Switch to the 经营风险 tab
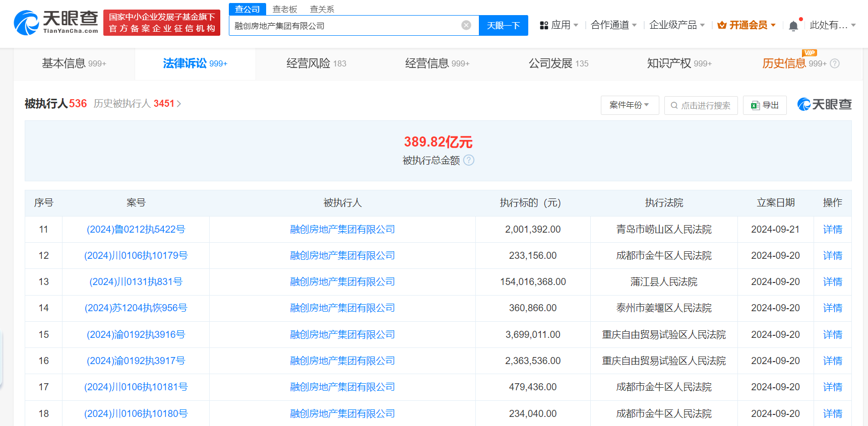 click(x=316, y=63)
